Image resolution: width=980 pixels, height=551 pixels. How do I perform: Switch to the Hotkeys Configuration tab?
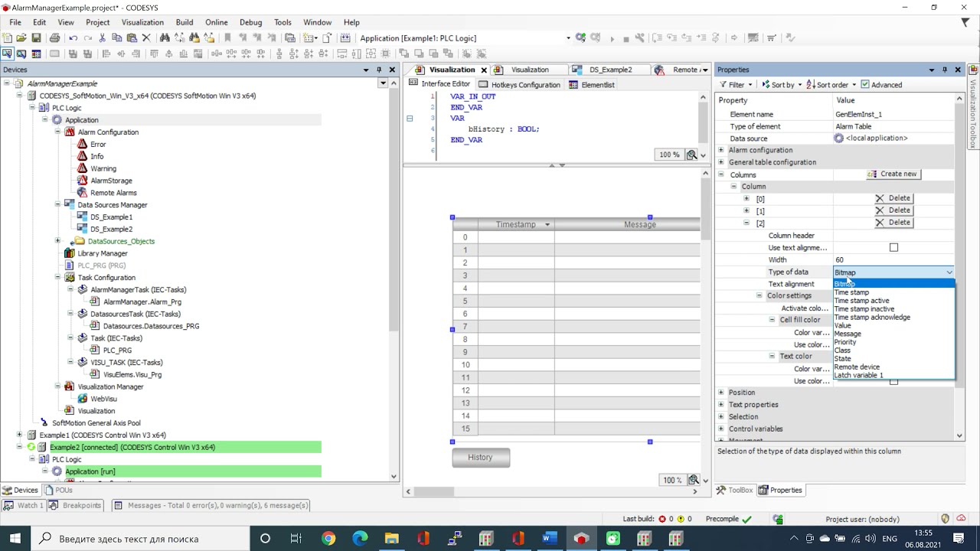pyautogui.click(x=519, y=85)
